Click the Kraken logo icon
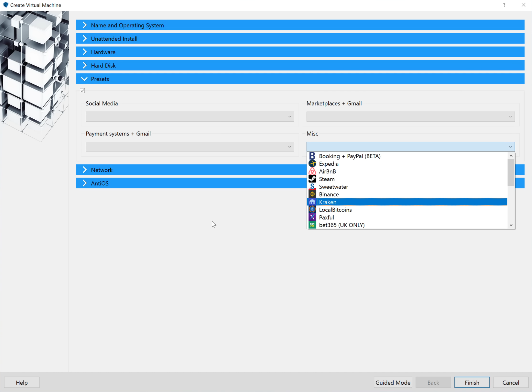Image resolution: width=532 pixels, height=392 pixels. (312, 202)
